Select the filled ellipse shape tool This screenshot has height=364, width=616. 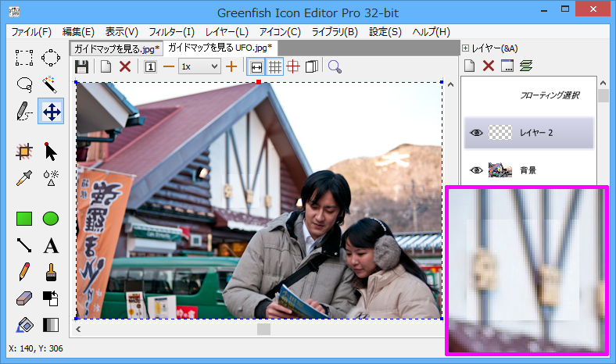(51, 219)
